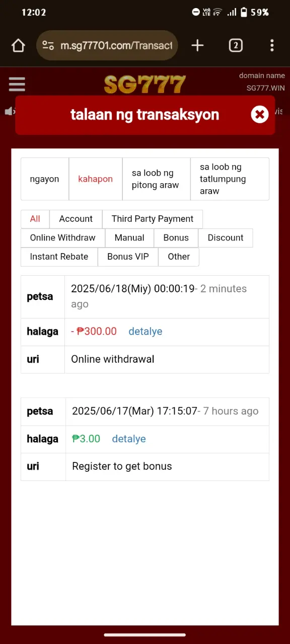This screenshot has height=644, width=290.
Task: Filter transactions by Online Withdraw
Action: coord(62,237)
